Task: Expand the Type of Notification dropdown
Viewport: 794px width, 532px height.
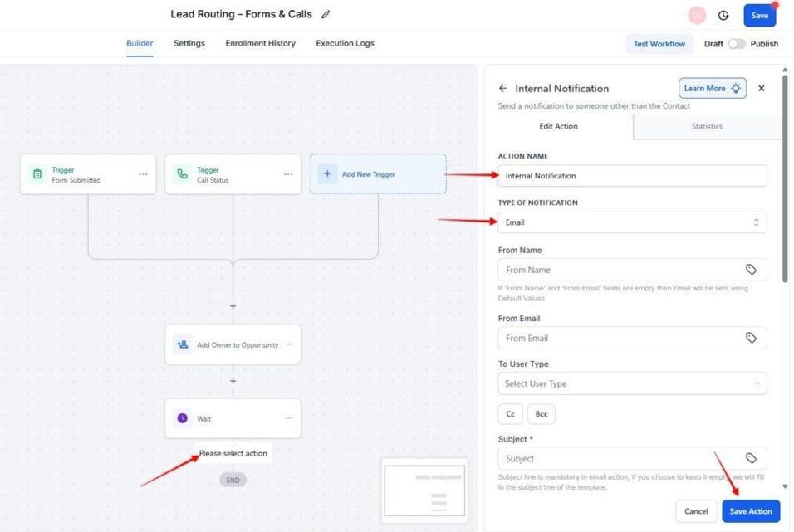Action: click(632, 222)
